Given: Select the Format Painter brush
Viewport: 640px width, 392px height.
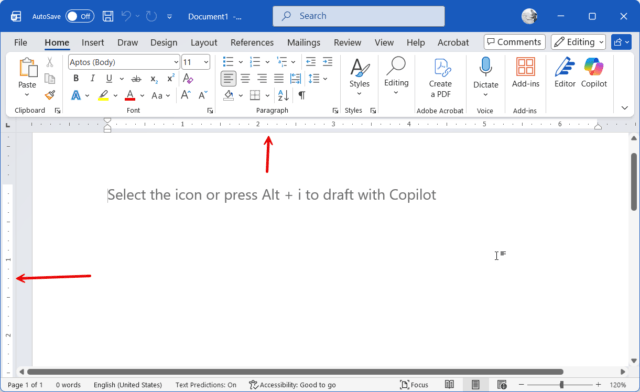Looking at the screenshot, I should [x=50, y=95].
